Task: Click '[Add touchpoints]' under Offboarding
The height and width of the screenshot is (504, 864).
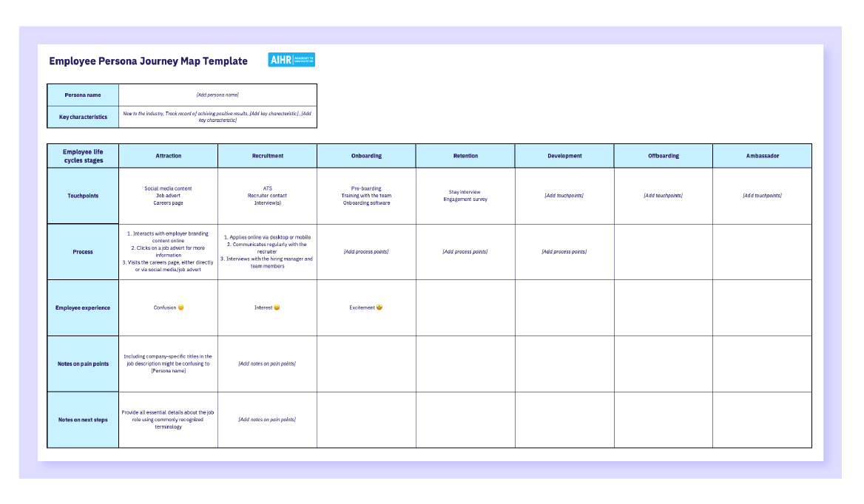Action: (664, 196)
